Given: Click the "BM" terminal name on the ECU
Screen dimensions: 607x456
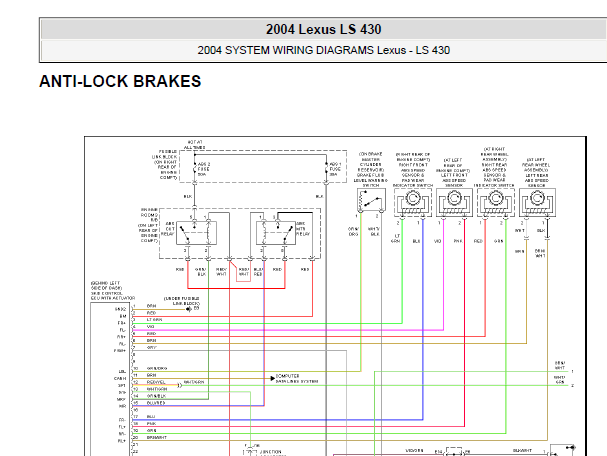Looking at the screenshot, I should point(123,316).
